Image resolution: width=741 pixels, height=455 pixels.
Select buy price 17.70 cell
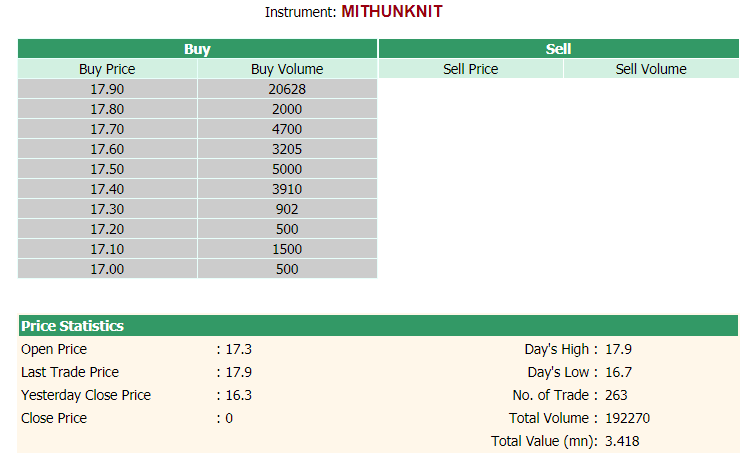click(x=107, y=129)
